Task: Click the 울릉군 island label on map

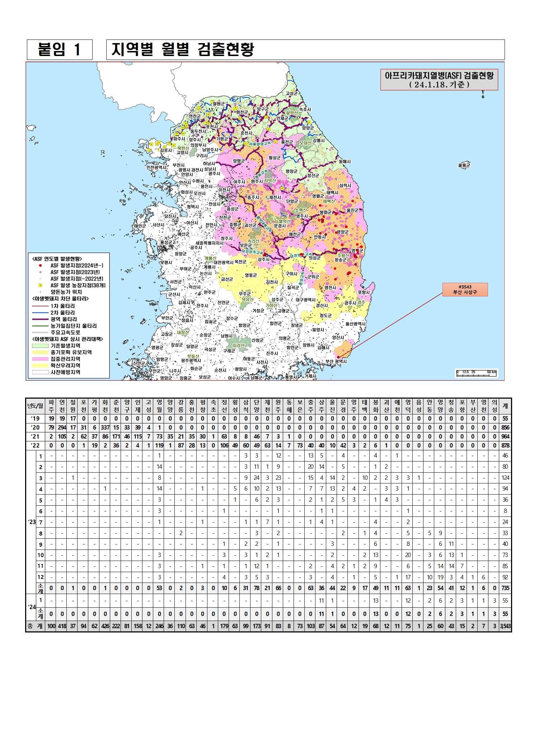Action: pyautogui.click(x=464, y=165)
